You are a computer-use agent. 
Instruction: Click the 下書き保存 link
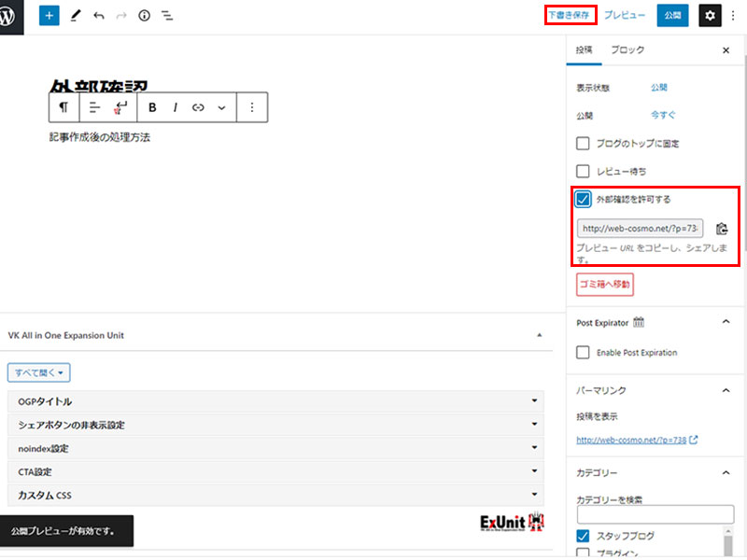click(x=569, y=16)
